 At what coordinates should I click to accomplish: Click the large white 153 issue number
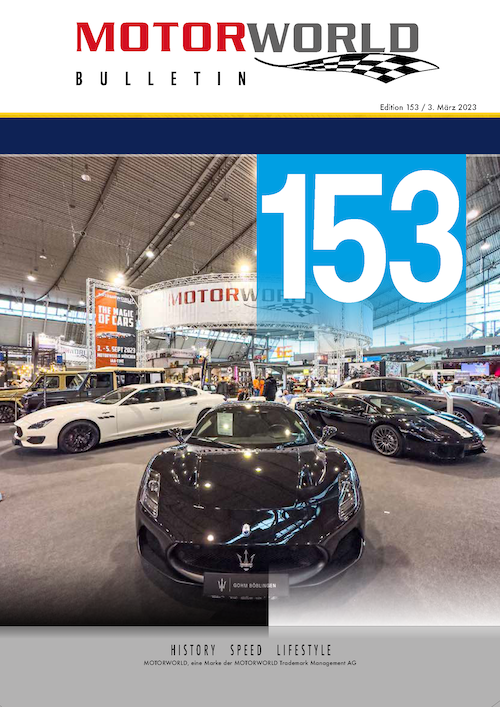click(x=362, y=236)
